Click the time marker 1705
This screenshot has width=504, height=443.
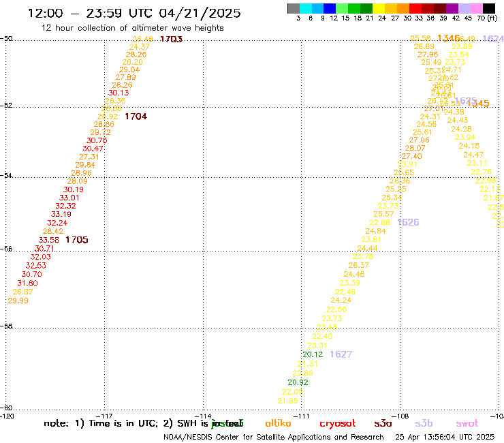(76, 240)
